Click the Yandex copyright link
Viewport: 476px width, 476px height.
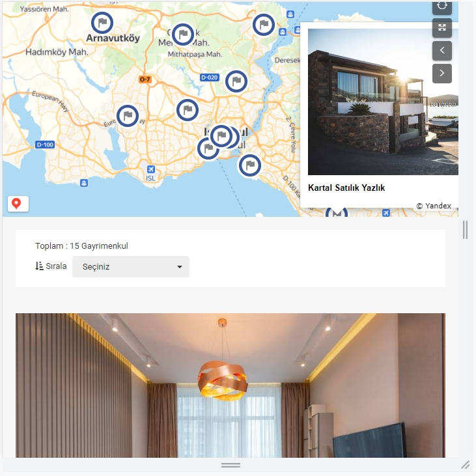[x=434, y=206]
